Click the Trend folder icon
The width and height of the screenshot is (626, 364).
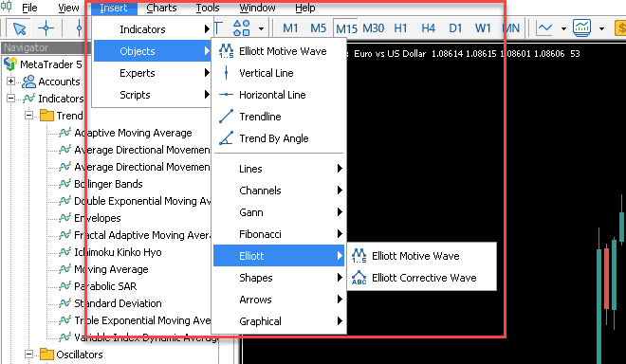tap(46, 116)
